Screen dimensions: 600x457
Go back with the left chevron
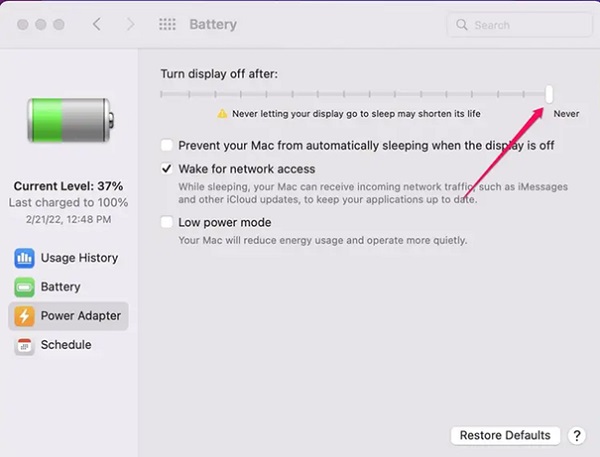tap(97, 24)
